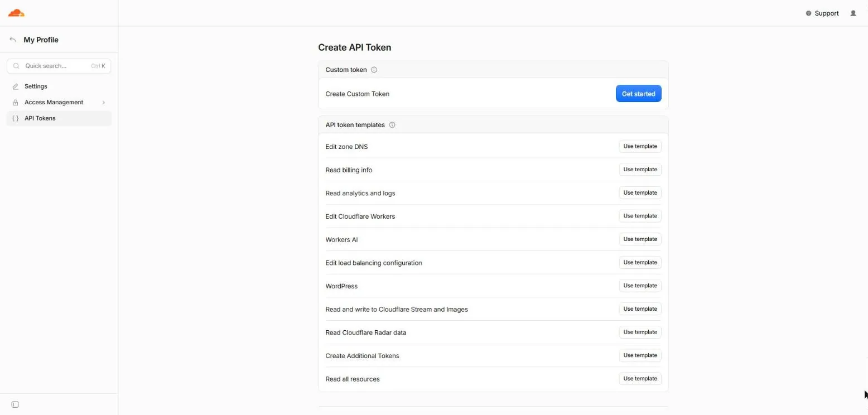Open Access Management in the sidebar

pos(59,103)
